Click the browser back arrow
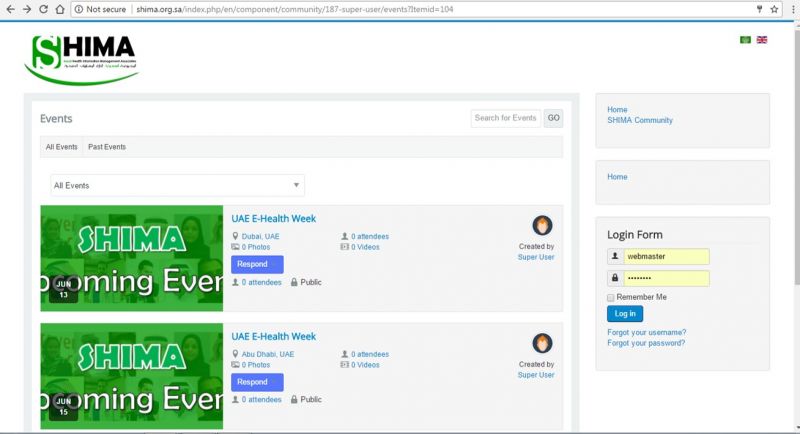 [x=10, y=9]
